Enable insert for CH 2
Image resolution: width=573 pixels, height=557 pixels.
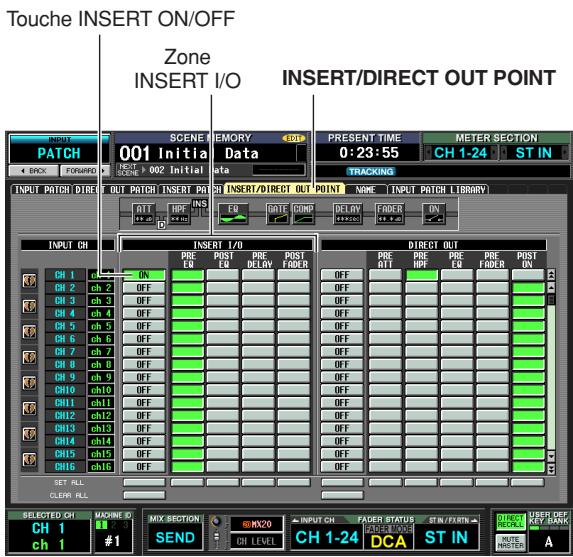[x=144, y=288]
